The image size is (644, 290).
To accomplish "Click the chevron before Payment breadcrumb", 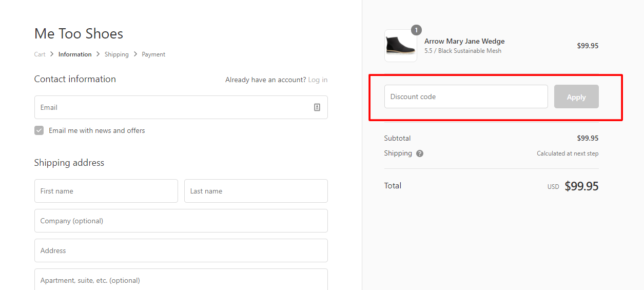I will click(x=135, y=54).
